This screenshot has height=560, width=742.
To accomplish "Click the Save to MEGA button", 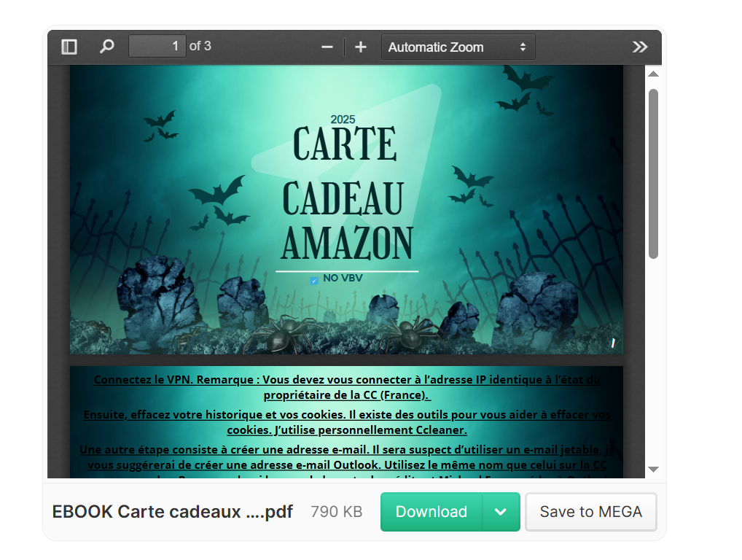I will pyautogui.click(x=591, y=512).
